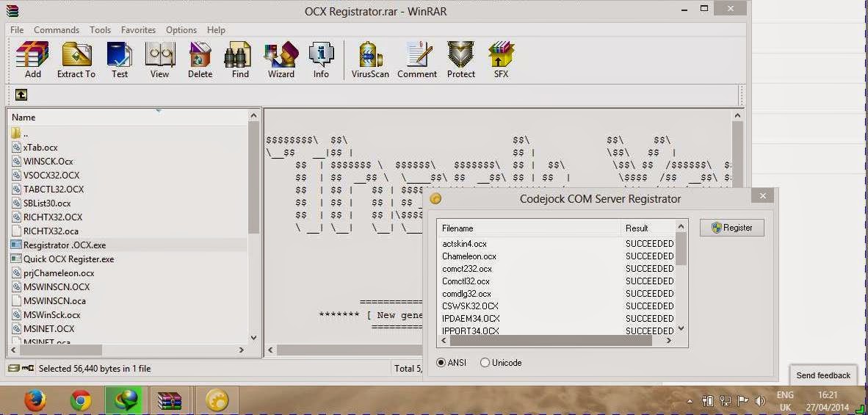868x415 pixels.
Task: Create SFX archive via toolbar icon
Action: [x=501, y=59]
